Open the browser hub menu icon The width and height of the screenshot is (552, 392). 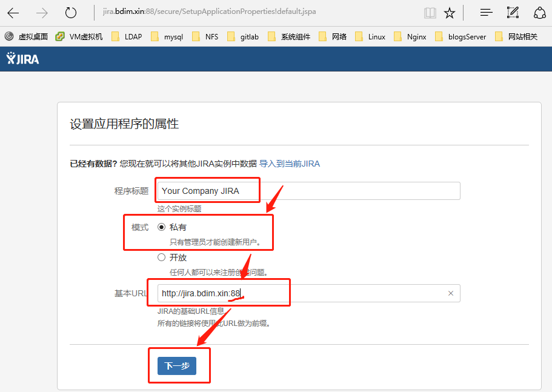pyautogui.click(x=486, y=12)
